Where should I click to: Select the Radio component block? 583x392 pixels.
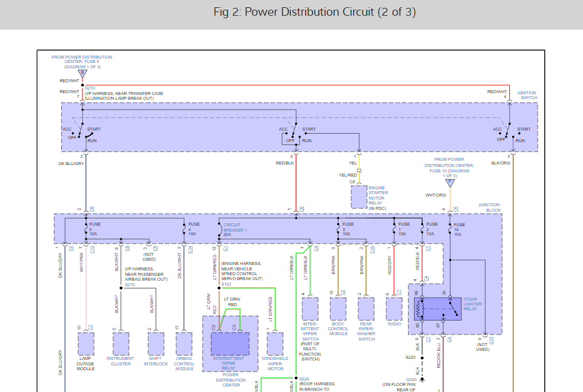pyautogui.click(x=394, y=309)
